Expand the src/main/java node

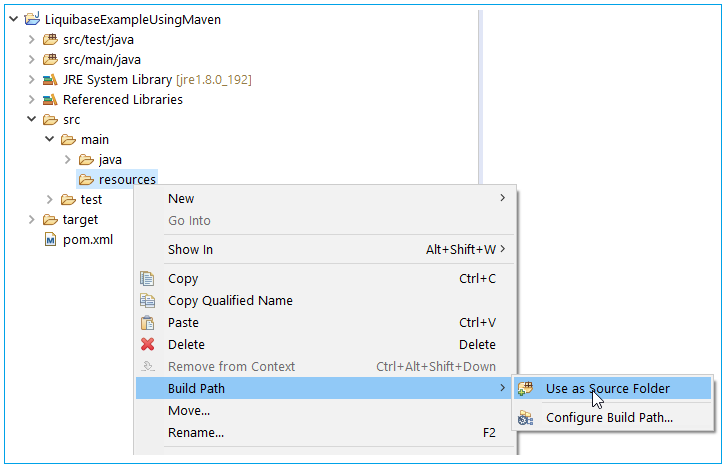tap(32, 59)
